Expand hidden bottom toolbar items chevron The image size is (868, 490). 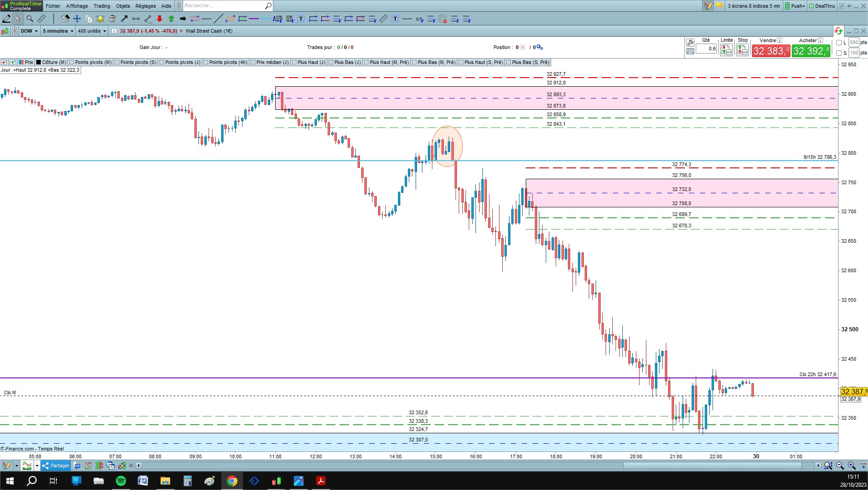pos(131,465)
